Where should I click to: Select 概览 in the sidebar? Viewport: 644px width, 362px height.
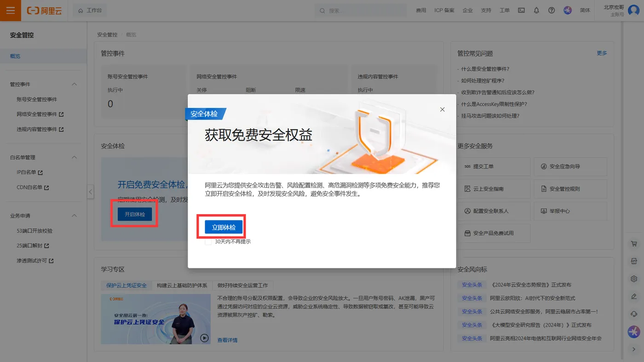pos(43,56)
